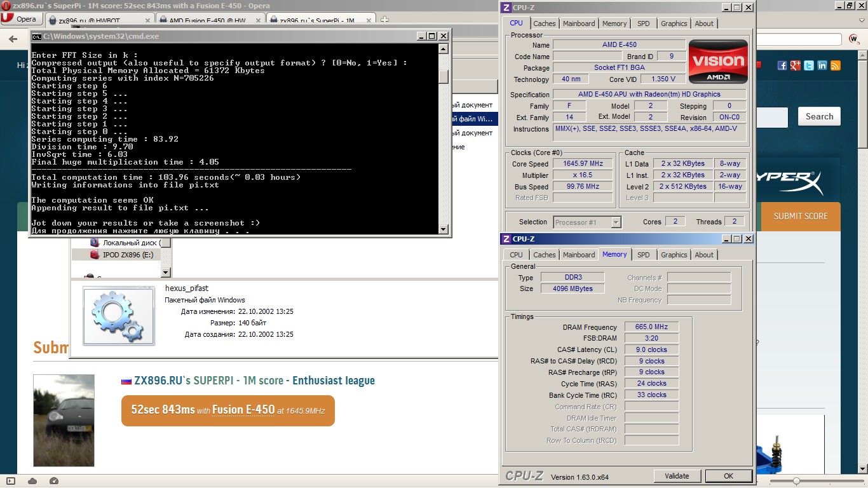Toggle Opera panels button in status bar
The height and width of the screenshot is (488, 868).
[x=10, y=481]
